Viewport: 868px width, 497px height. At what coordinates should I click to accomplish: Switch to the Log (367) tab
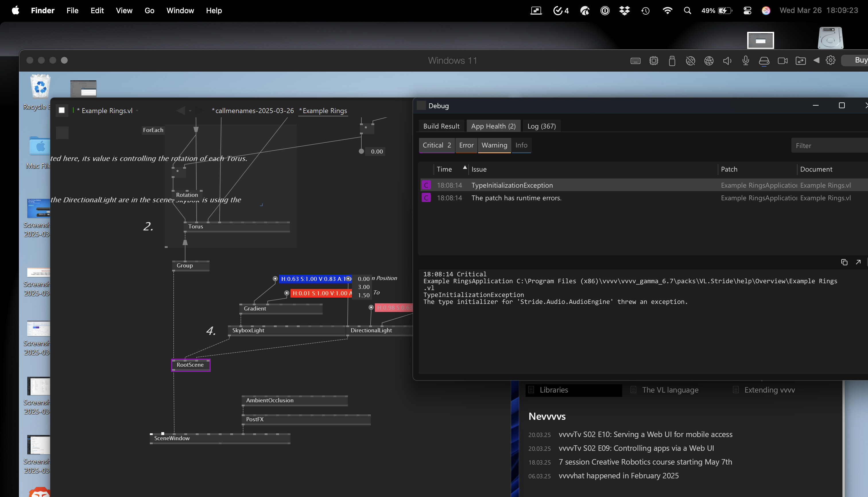pos(542,126)
